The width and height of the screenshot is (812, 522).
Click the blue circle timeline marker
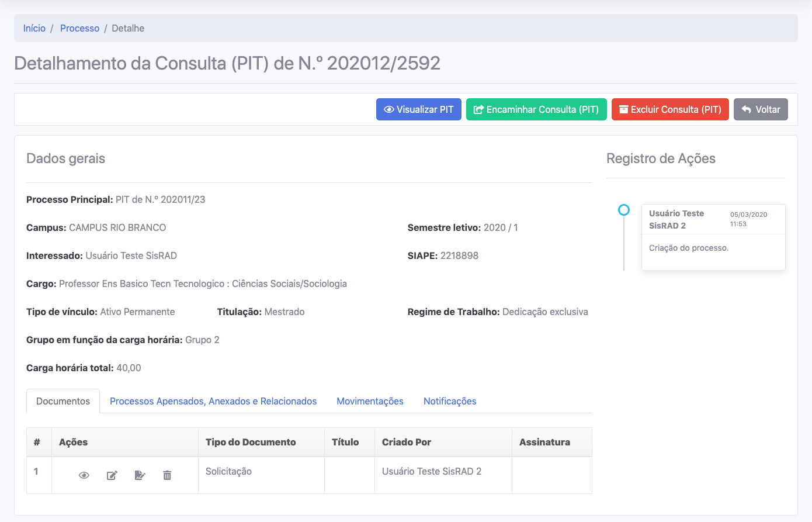point(624,210)
